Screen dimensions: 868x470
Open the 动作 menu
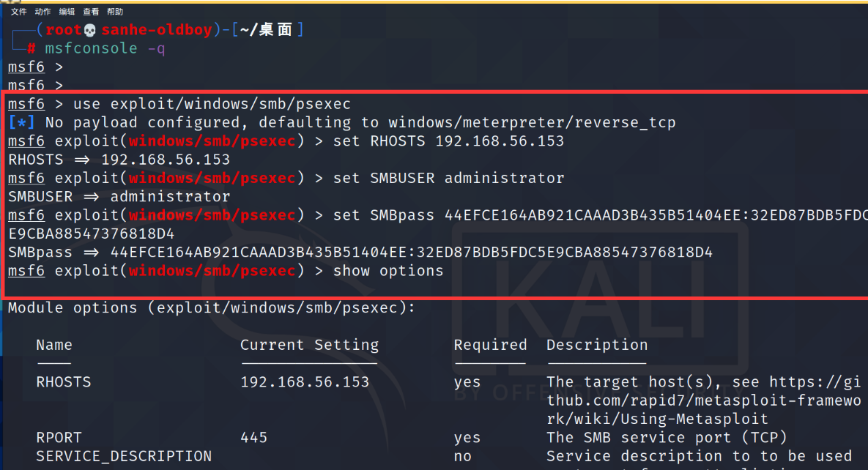tap(42, 12)
